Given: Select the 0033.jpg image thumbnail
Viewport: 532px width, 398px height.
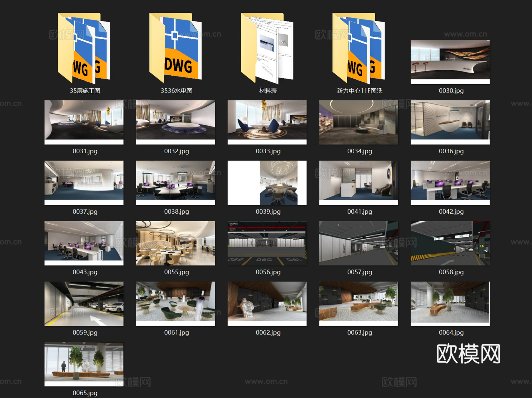Looking at the screenshot, I should pyautogui.click(x=267, y=122).
